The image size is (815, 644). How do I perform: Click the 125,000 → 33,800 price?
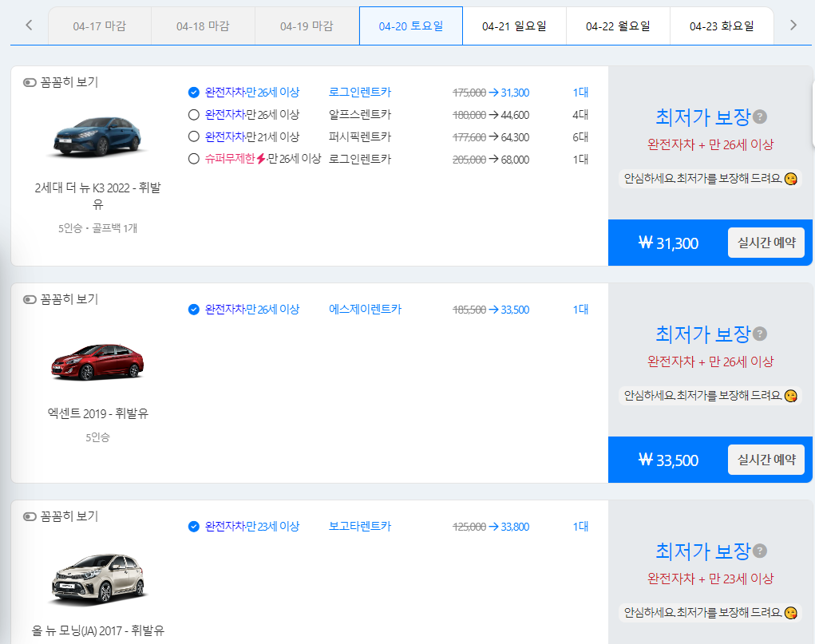click(491, 527)
